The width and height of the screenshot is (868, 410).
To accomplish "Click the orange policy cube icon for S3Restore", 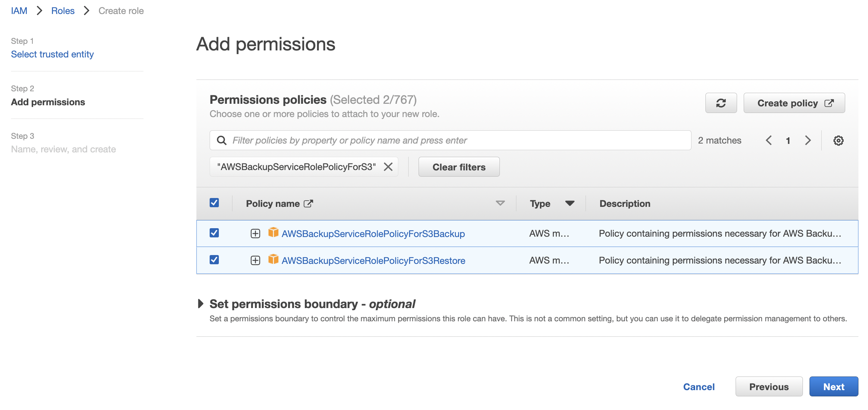I will [273, 259].
